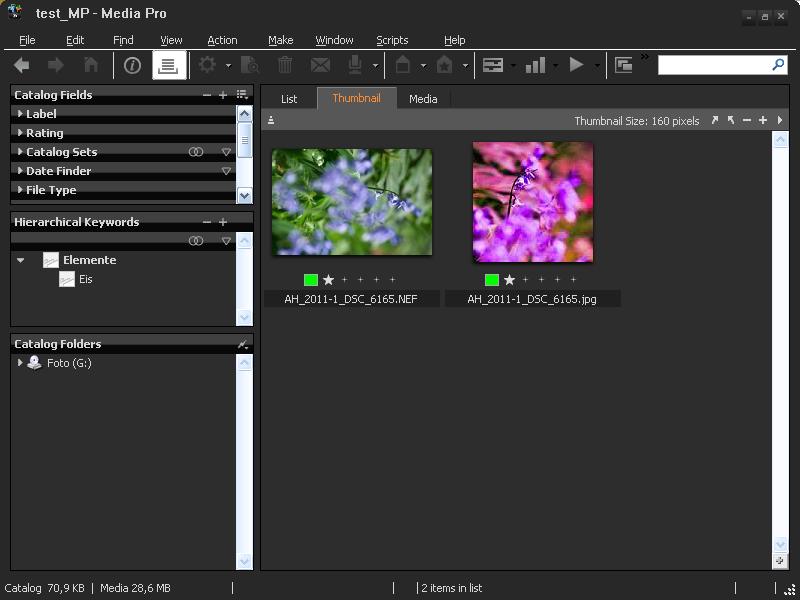Open microphone dropdown arrow
Image resolution: width=800 pixels, height=600 pixels.
coord(375,66)
